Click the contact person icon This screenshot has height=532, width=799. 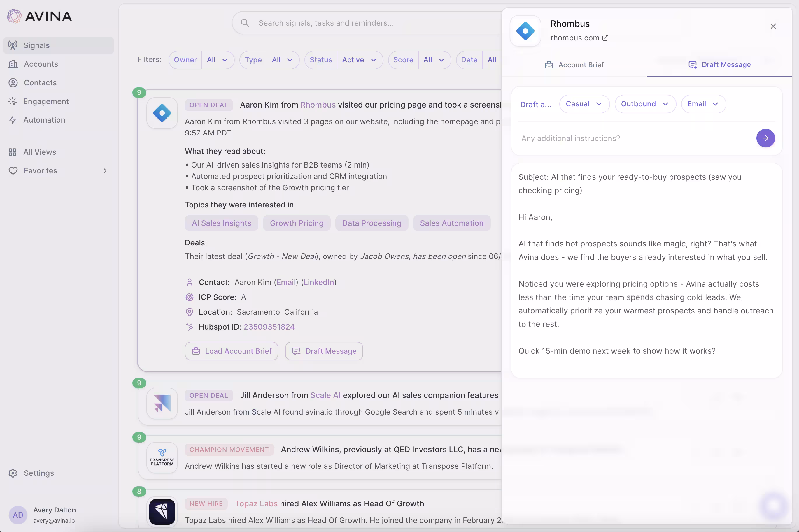click(190, 282)
